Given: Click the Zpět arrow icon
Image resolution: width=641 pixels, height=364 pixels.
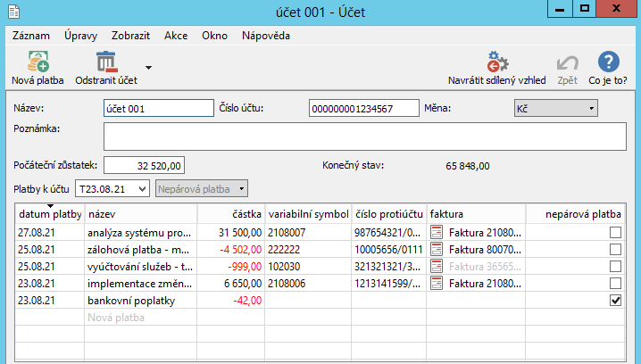Looking at the screenshot, I should click(x=566, y=62).
